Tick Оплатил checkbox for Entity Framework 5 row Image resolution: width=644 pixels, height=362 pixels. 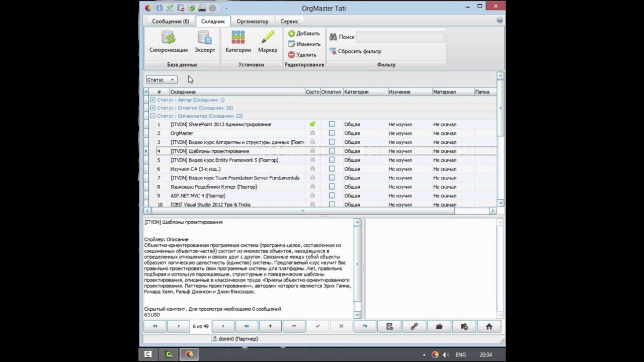[332, 160]
